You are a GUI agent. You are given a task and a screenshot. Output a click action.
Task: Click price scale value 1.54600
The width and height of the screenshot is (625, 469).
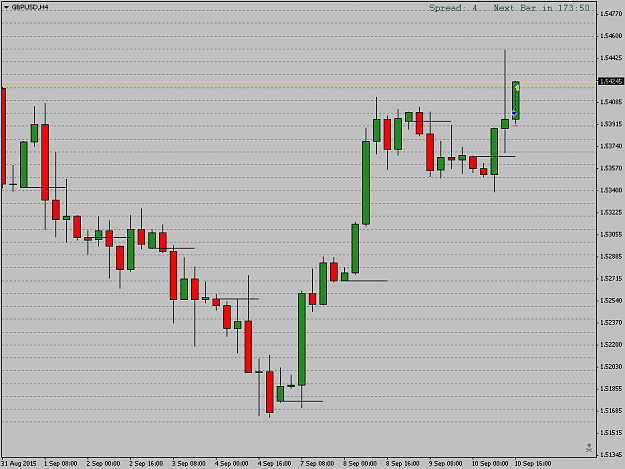(x=611, y=36)
